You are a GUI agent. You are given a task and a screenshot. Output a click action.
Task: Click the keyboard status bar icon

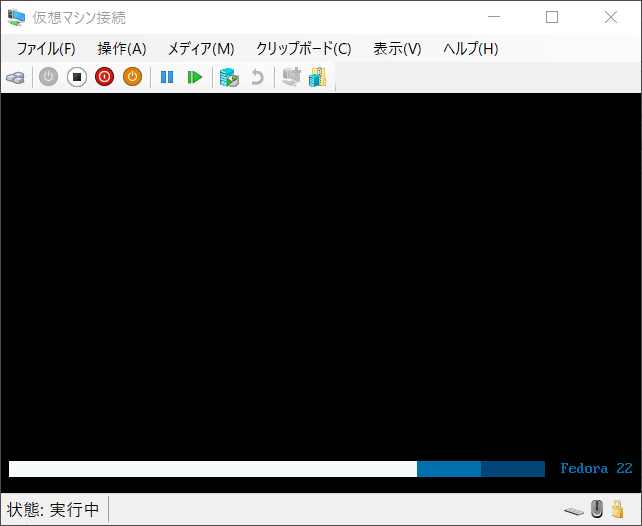(x=574, y=511)
